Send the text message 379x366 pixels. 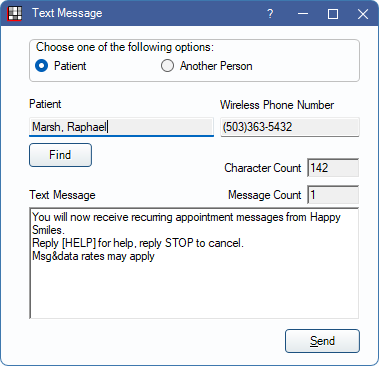click(x=322, y=341)
